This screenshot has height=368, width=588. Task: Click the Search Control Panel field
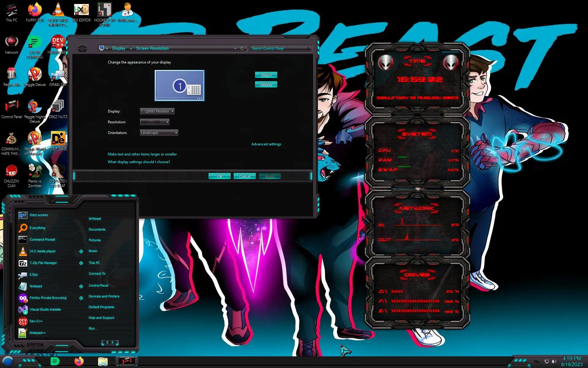(x=279, y=48)
